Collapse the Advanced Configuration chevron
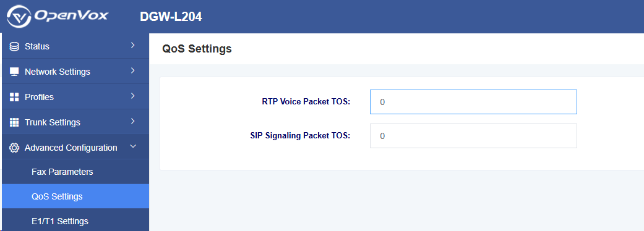 pyautogui.click(x=132, y=146)
